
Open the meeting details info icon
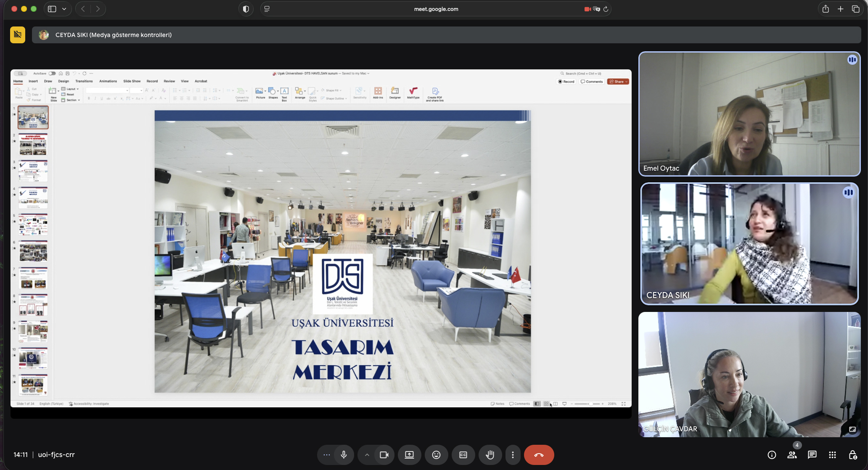coord(772,455)
